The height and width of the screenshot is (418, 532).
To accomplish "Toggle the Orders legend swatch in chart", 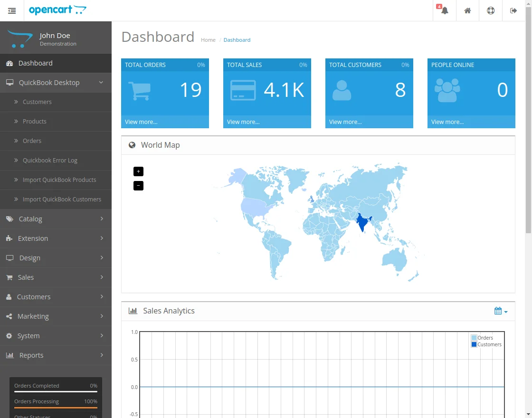I will click(x=474, y=338).
